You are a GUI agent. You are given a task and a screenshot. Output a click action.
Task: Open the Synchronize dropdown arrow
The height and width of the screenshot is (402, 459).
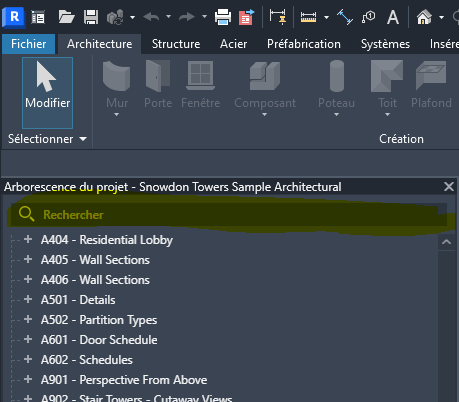click(132, 17)
